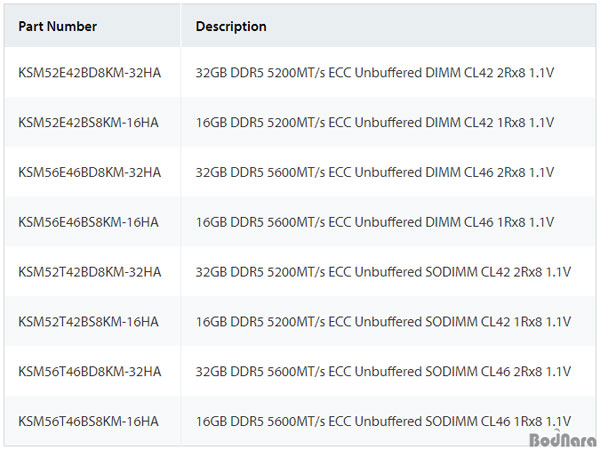The height and width of the screenshot is (450, 600).
Task: Click the Part Number column header
Action: point(57,26)
